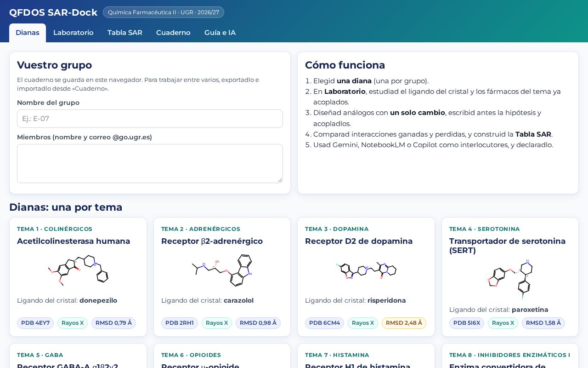
Task: Open the Guía e IA tab
Action: [220, 33]
